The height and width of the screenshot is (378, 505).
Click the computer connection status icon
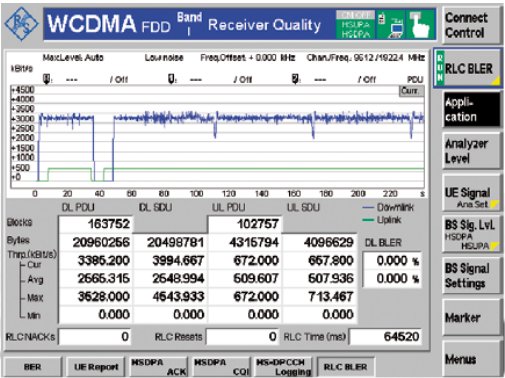tap(397, 28)
